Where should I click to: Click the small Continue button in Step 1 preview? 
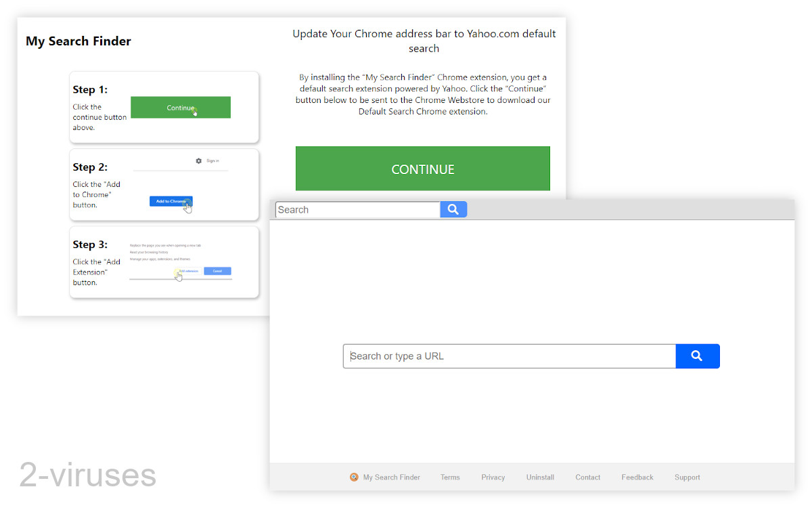(180, 107)
